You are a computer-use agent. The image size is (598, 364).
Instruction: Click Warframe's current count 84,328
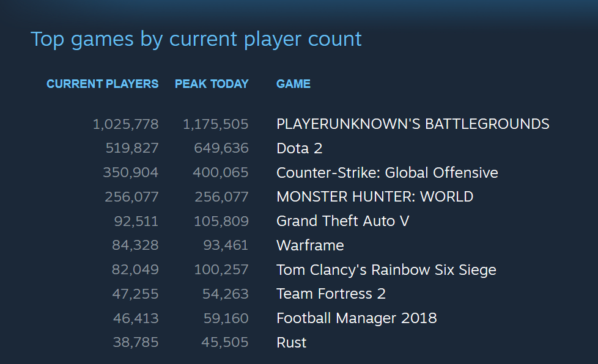[x=135, y=246]
